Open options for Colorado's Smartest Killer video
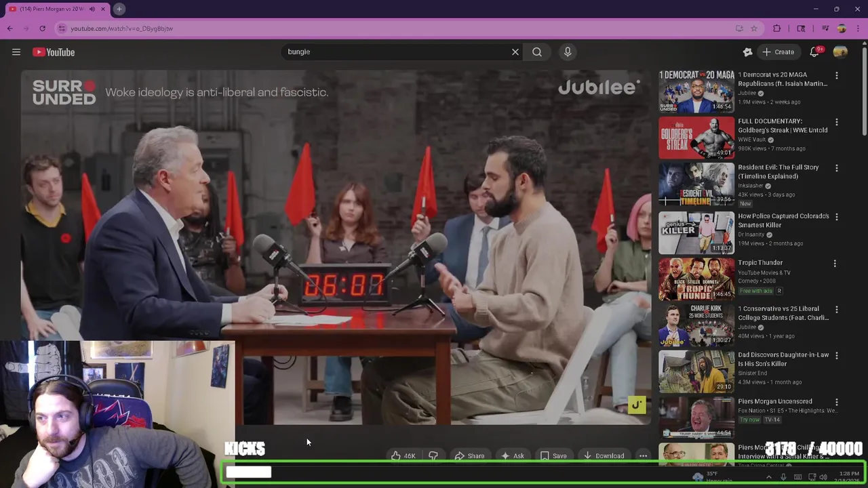This screenshot has width=868, height=488. 836,217
